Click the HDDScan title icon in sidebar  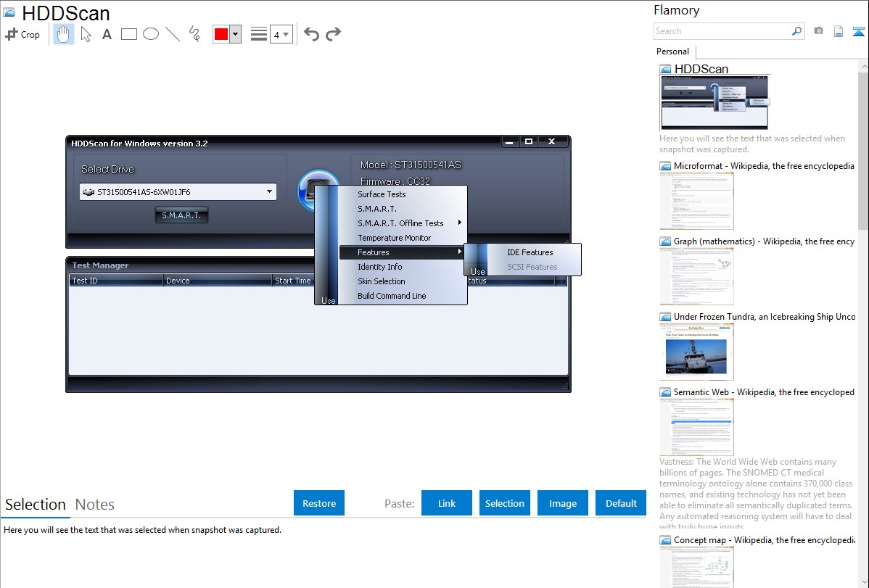coord(666,70)
